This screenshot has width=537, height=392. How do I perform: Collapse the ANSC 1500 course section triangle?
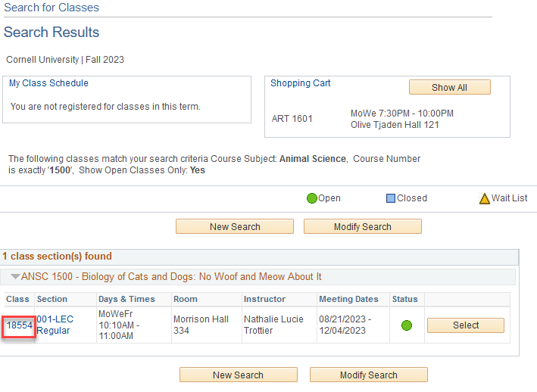click(x=15, y=277)
